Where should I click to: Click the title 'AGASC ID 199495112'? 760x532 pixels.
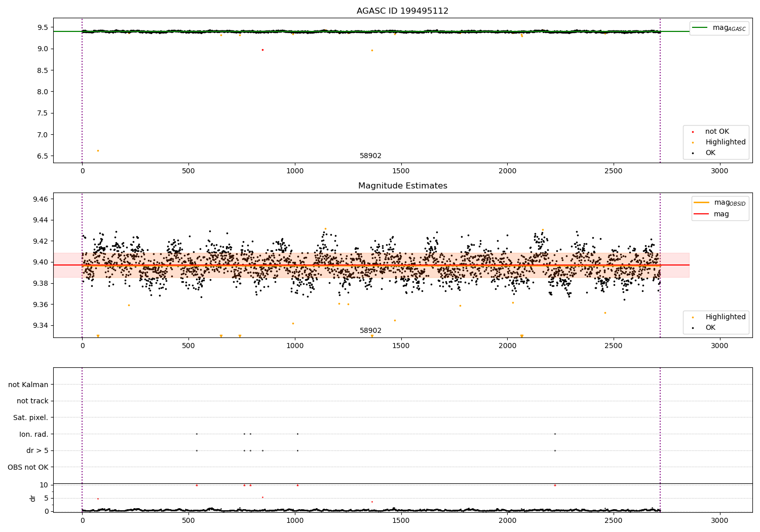(402, 11)
